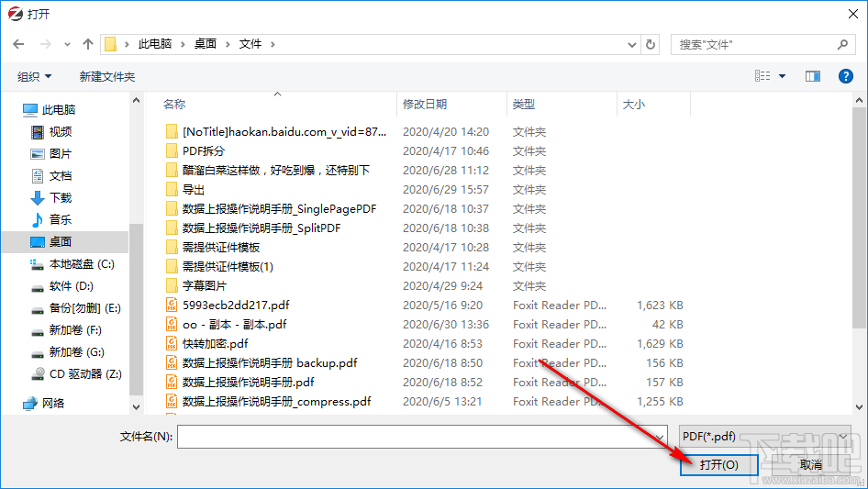Select the 导出 folder
868x489 pixels.
point(194,190)
